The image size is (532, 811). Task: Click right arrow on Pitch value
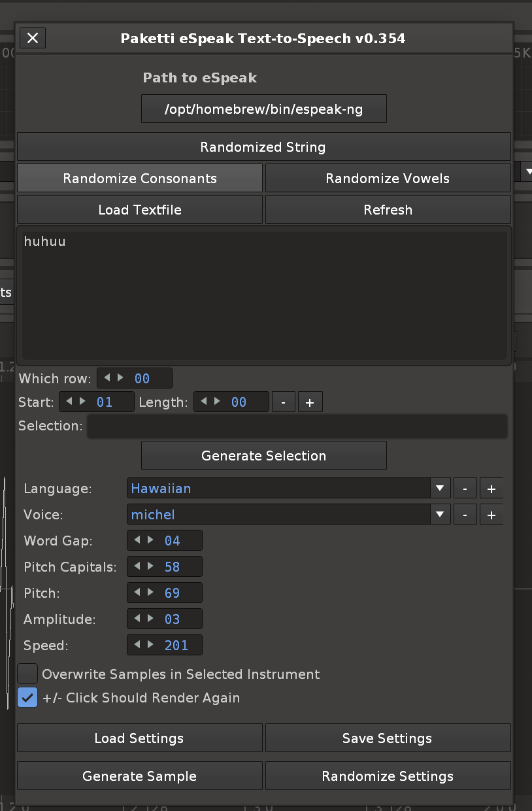151,593
